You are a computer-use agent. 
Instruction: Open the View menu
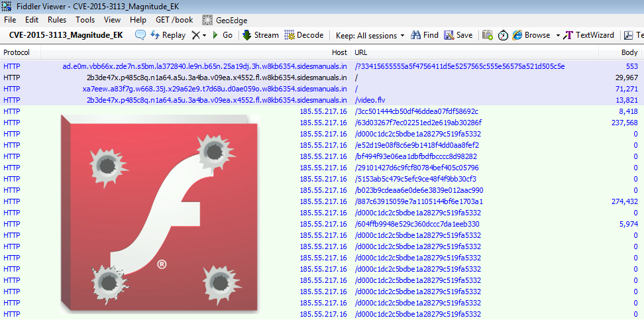[x=112, y=20]
